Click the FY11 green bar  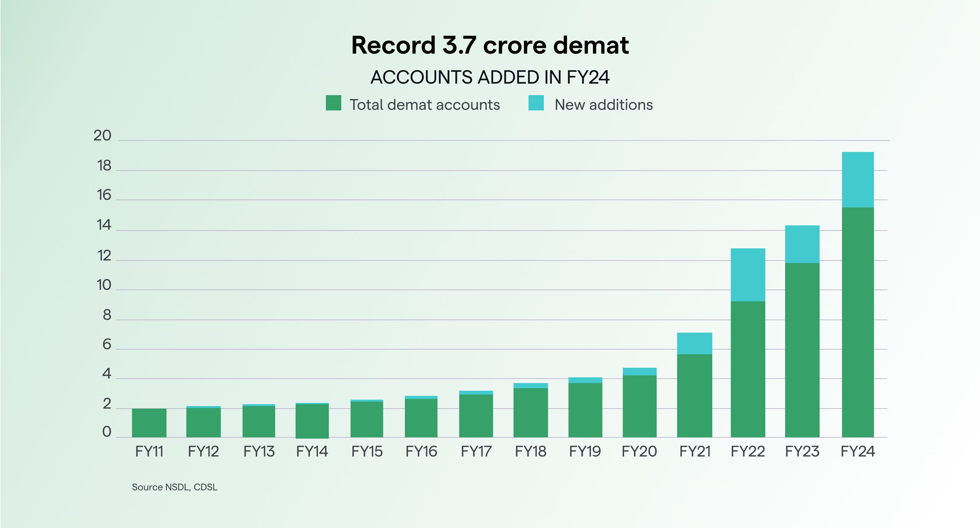[x=149, y=423]
